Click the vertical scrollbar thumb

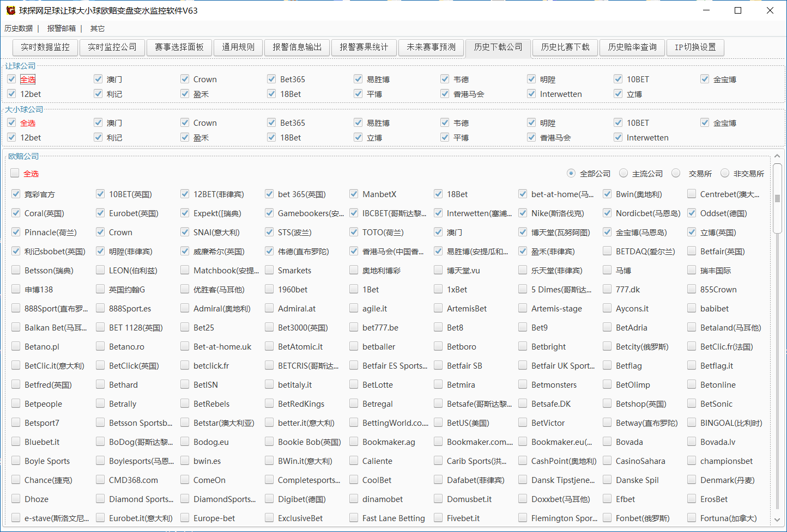pos(778,198)
